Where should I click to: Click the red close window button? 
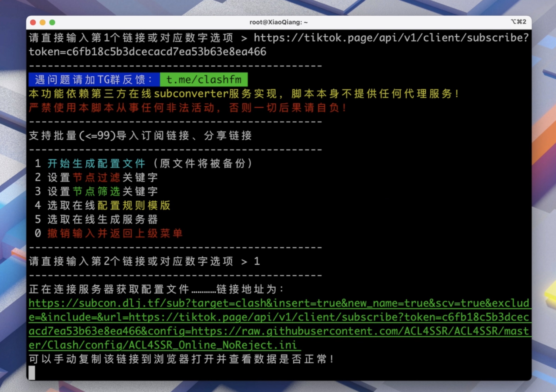33,23
